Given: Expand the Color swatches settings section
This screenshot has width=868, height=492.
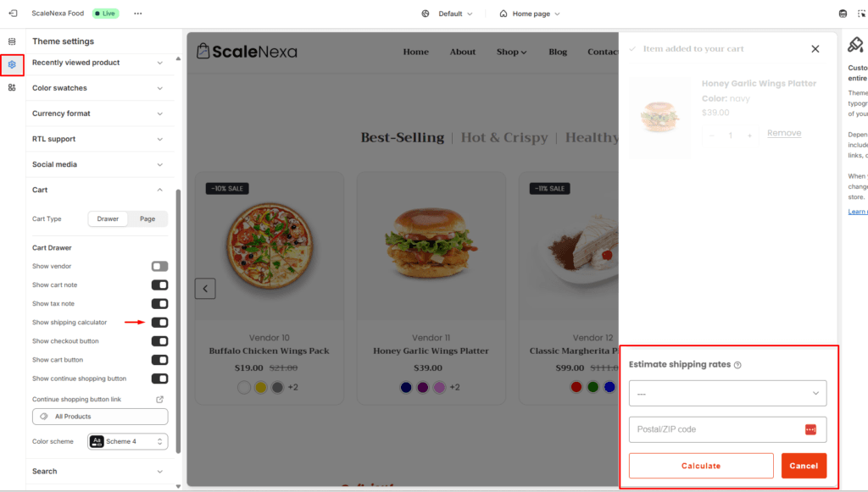Looking at the screenshot, I should (x=97, y=88).
